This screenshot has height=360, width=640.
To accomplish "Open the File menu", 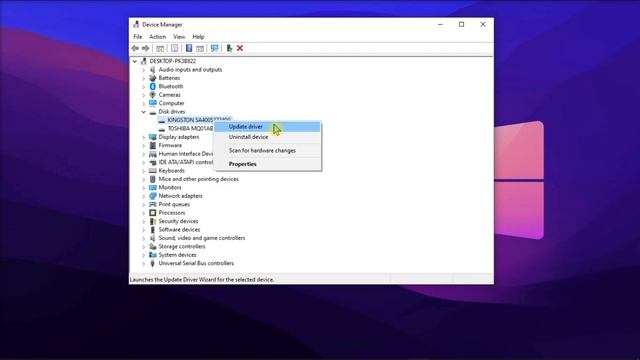I will (x=138, y=37).
